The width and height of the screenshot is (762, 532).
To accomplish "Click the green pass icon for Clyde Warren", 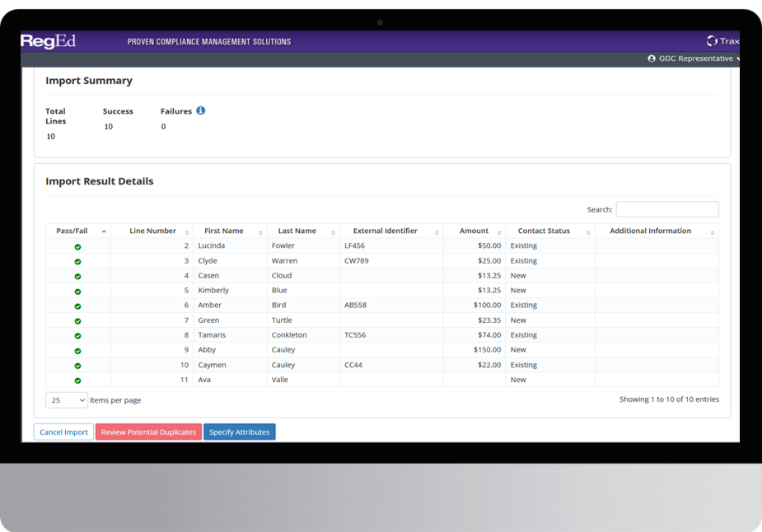I will point(77,261).
